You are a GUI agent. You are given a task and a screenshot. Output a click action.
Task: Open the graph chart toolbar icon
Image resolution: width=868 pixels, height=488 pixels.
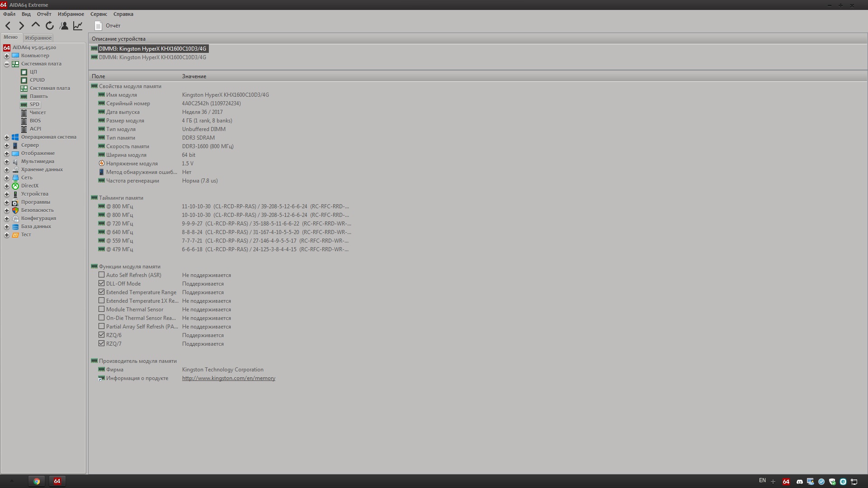pos(78,26)
